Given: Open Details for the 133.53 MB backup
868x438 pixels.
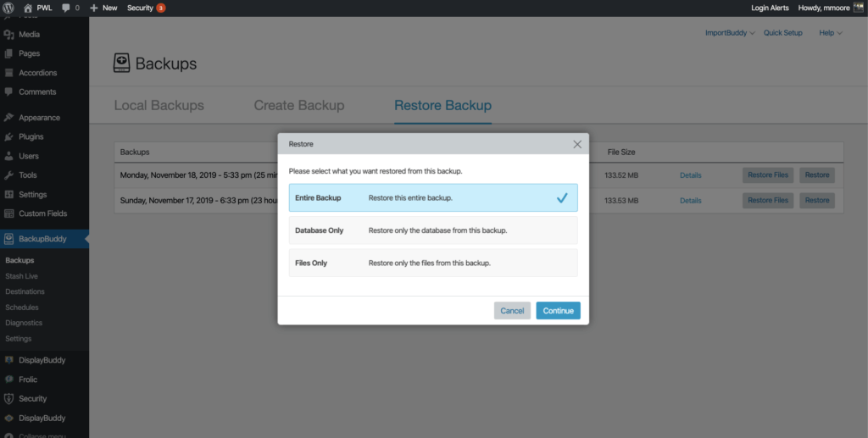Looking at the screenshot, I should pyautogui.click(x=690, y=201).
